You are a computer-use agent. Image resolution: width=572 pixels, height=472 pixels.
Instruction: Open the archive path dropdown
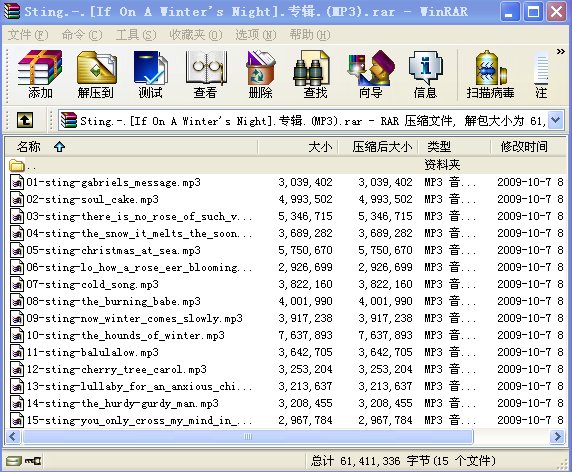[555, 120]
